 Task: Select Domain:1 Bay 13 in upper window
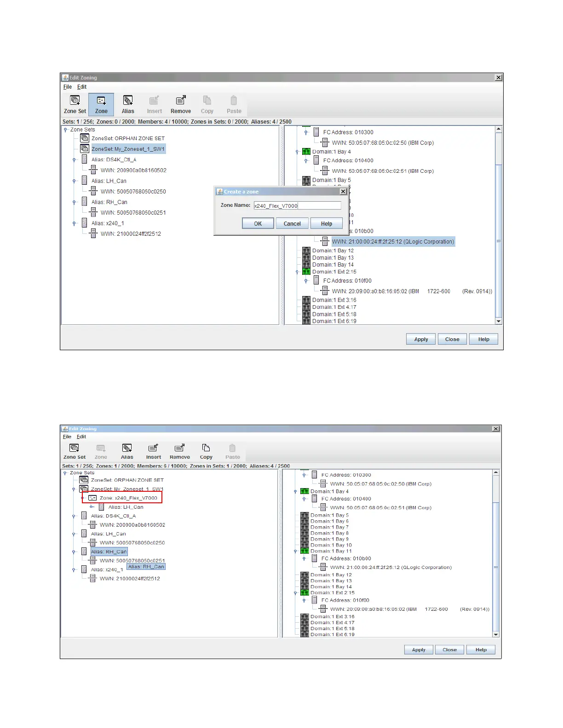pos(333,257)
